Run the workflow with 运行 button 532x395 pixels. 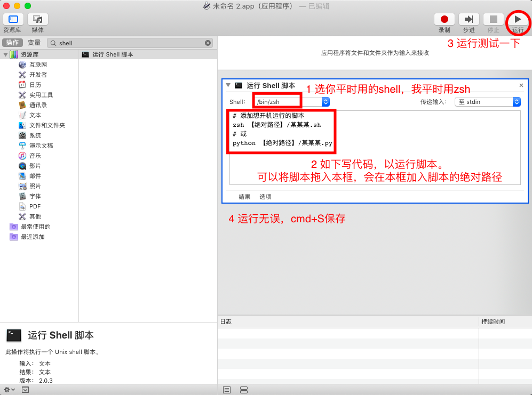[x=518, y=20]
